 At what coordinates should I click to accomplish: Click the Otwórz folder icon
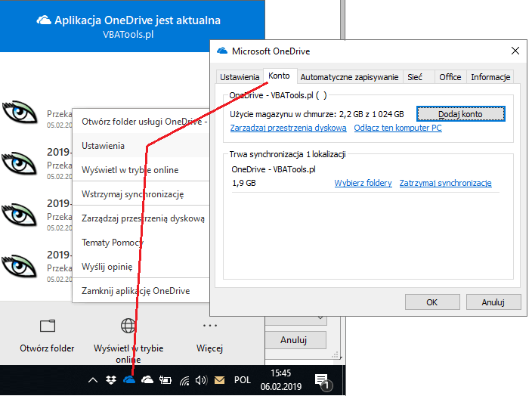(x=48, y=326)
